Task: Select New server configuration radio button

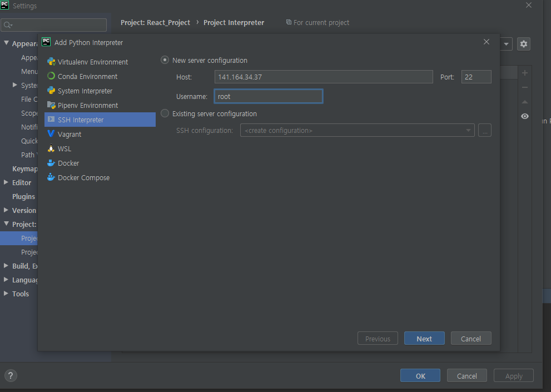Action: coord(165,60)
